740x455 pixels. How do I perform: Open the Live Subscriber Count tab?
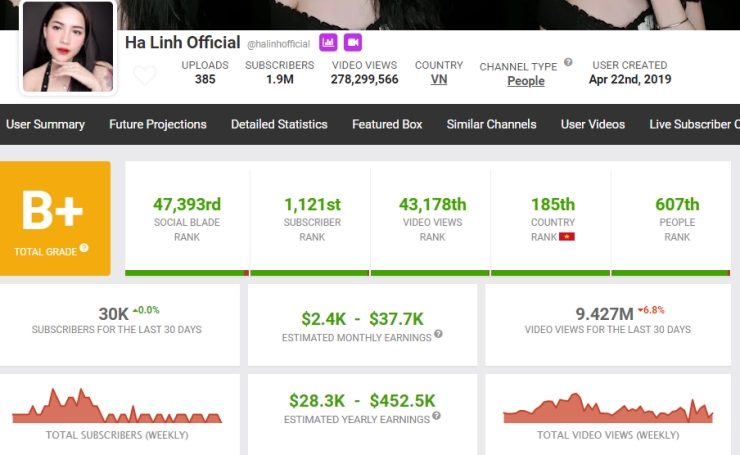[x=692, y=124]
